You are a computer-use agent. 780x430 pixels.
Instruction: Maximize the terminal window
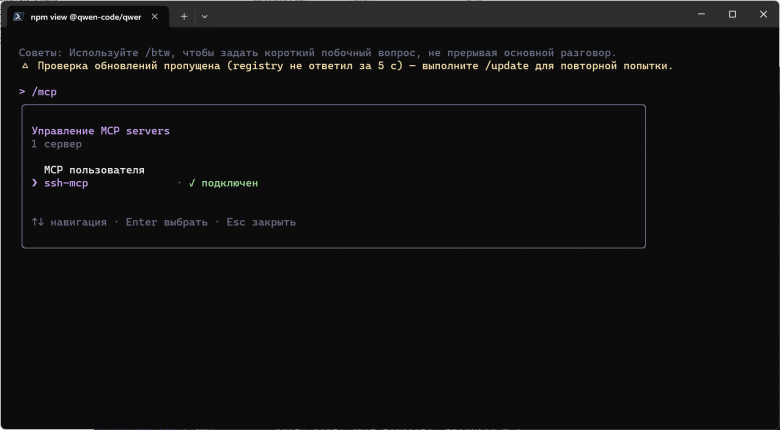732,14
